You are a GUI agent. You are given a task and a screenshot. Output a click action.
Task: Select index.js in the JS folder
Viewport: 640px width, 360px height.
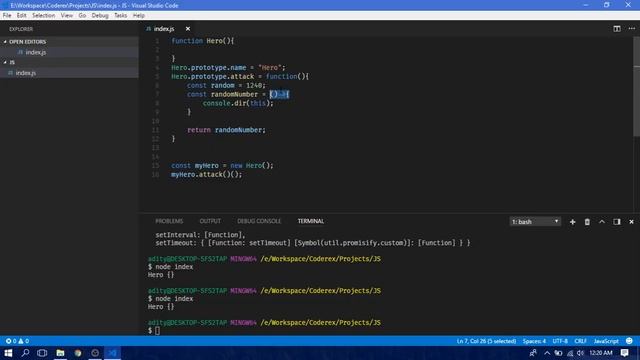pyautogui.click(x=69, y=73)
